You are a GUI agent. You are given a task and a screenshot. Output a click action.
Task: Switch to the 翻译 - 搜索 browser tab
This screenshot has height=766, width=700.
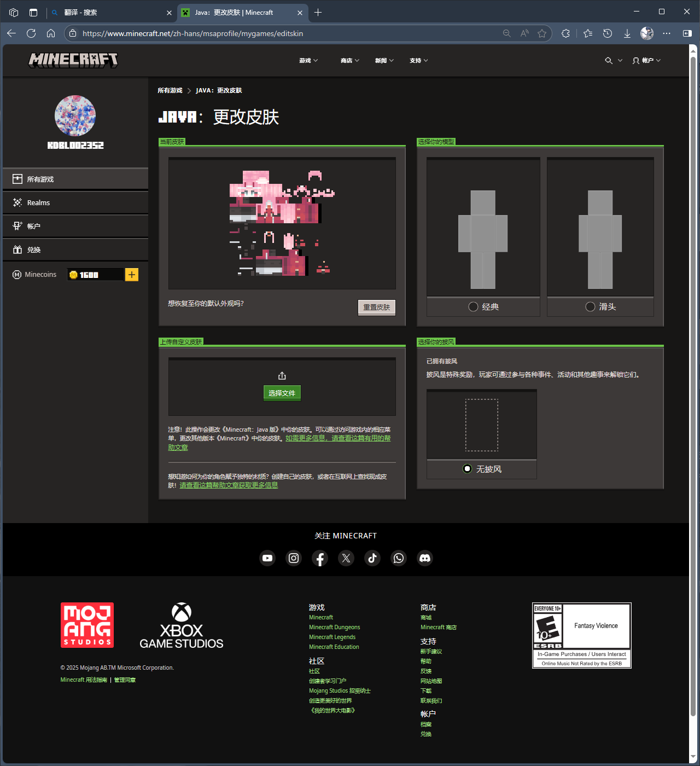pos(111,13)
